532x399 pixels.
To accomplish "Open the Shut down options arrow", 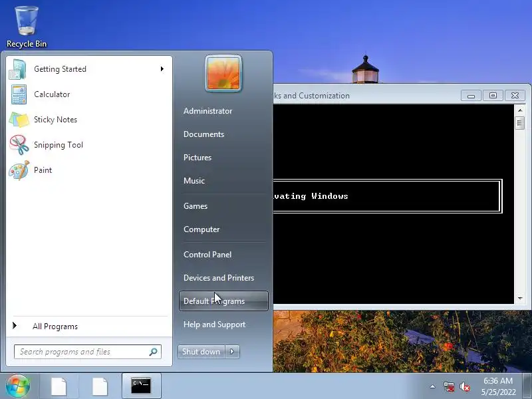I will 232,352.
